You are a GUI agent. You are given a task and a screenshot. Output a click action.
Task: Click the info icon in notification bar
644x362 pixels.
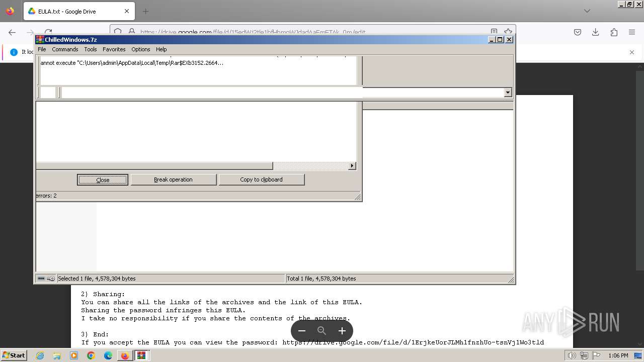click(x=14, y=52)
